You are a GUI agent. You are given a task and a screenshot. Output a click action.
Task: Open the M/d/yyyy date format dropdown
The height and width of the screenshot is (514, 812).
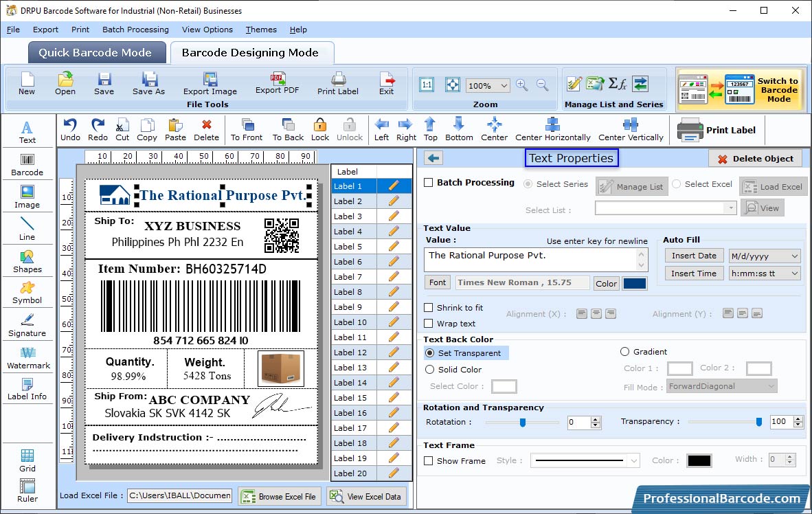coord(794,256)
